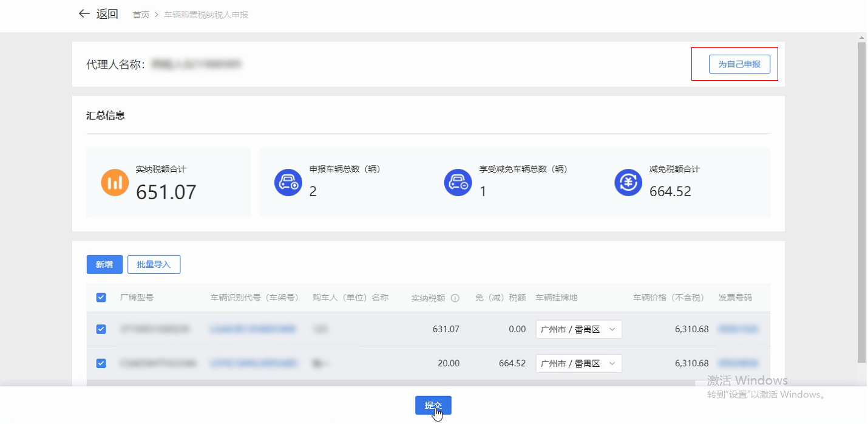Screen dimensions: 868x424
Task: Open first row 车辆挂牌地 dropdown
Action: point(578,329)
